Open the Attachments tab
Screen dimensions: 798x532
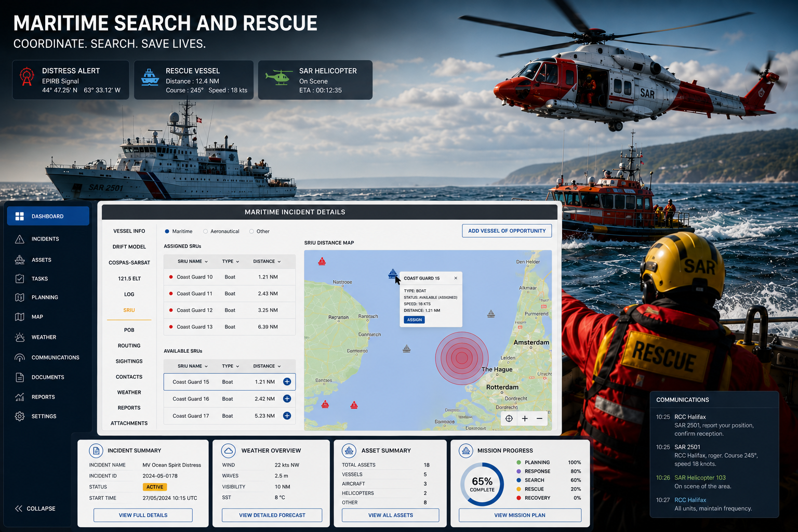[129, 423]
